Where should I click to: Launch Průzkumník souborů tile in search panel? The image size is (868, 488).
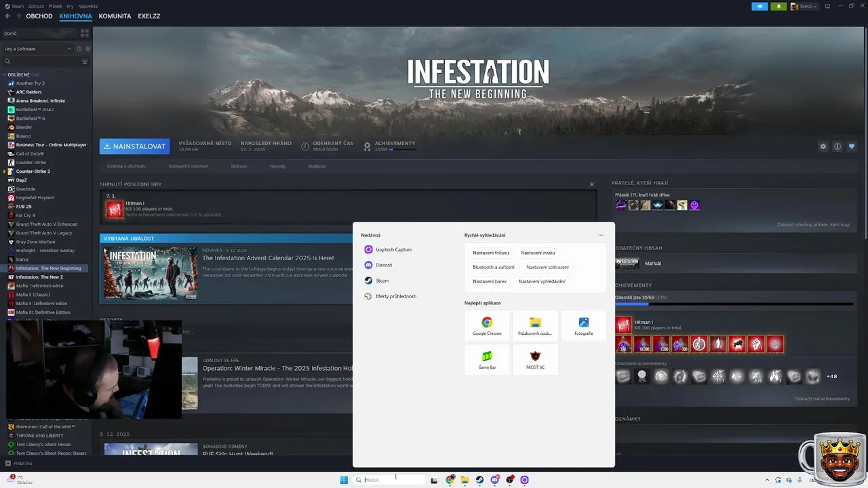pos(535,325)
